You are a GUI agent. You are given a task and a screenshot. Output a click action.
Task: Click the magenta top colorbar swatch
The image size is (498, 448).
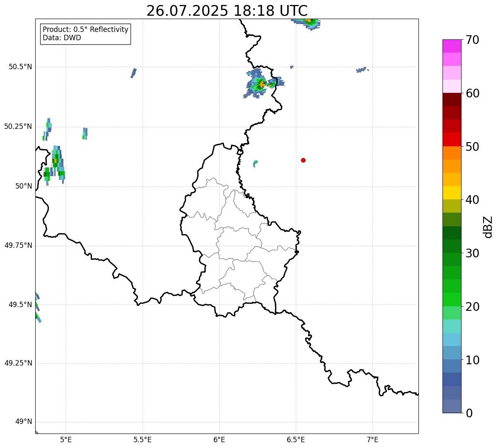pos(452,46)
